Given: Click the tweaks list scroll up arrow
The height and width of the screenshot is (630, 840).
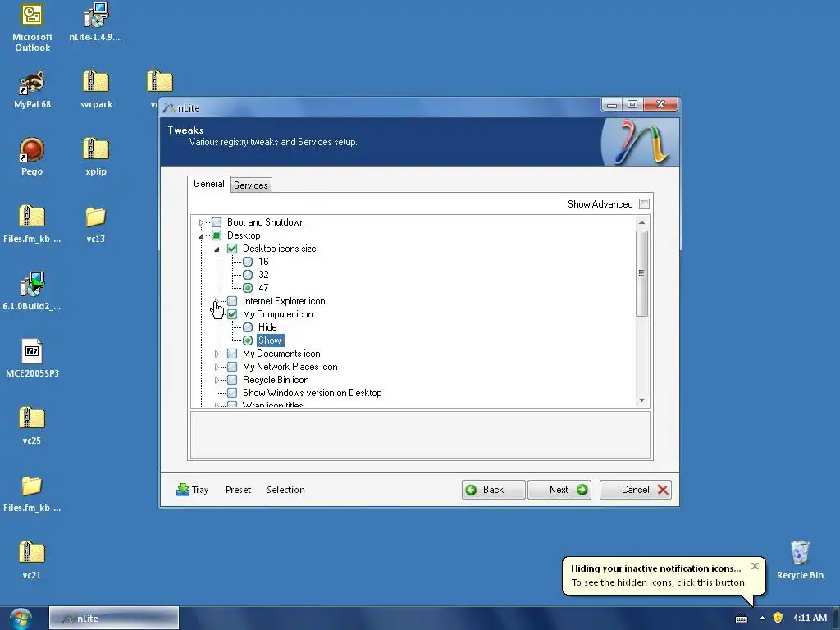Looking at the screenshot, I should (x=641, y=222).
